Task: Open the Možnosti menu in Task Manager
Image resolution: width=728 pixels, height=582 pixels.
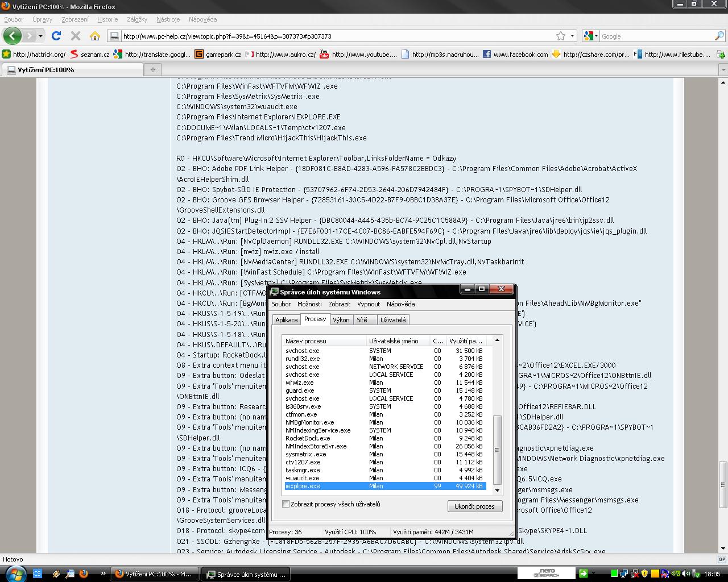Action: click(309, 304)
